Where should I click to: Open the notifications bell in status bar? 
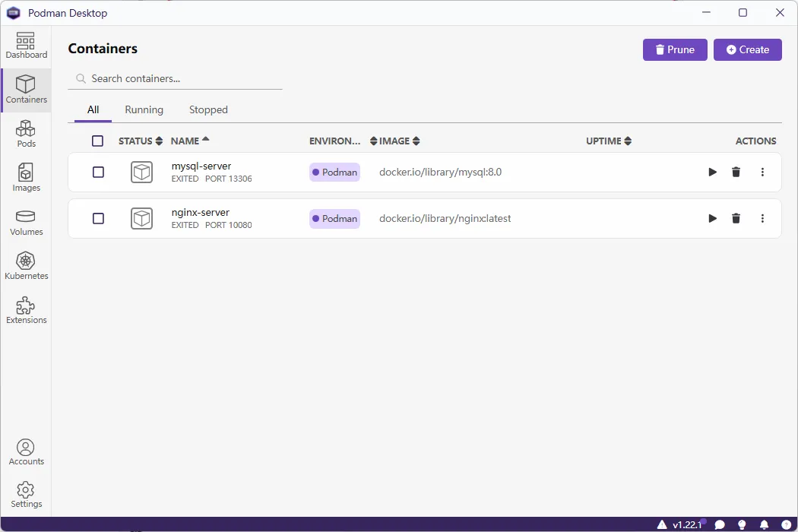764,524
